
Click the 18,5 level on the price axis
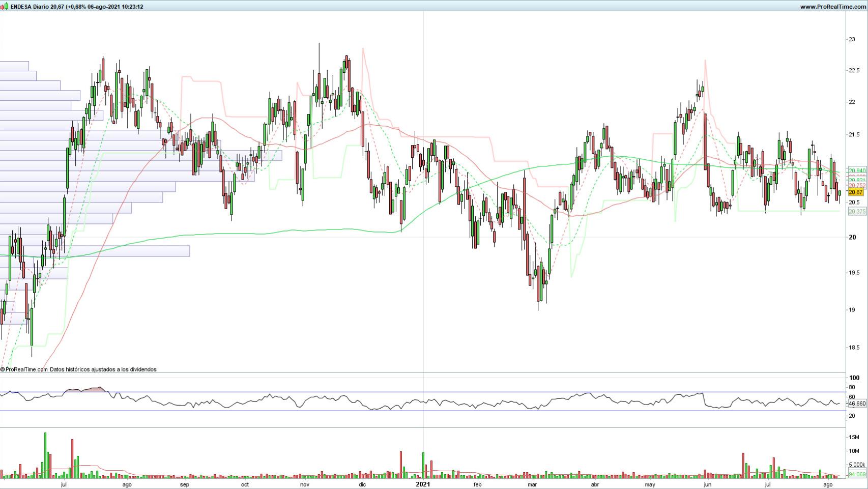(x=853, y=348)
